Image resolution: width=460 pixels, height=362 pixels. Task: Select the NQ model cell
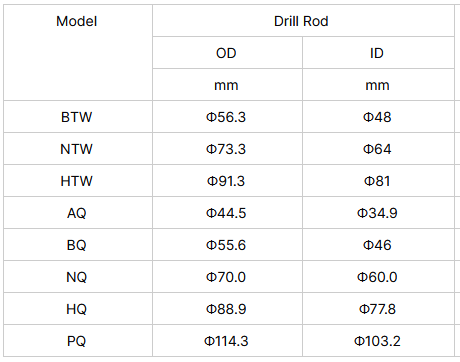(77, 277)
